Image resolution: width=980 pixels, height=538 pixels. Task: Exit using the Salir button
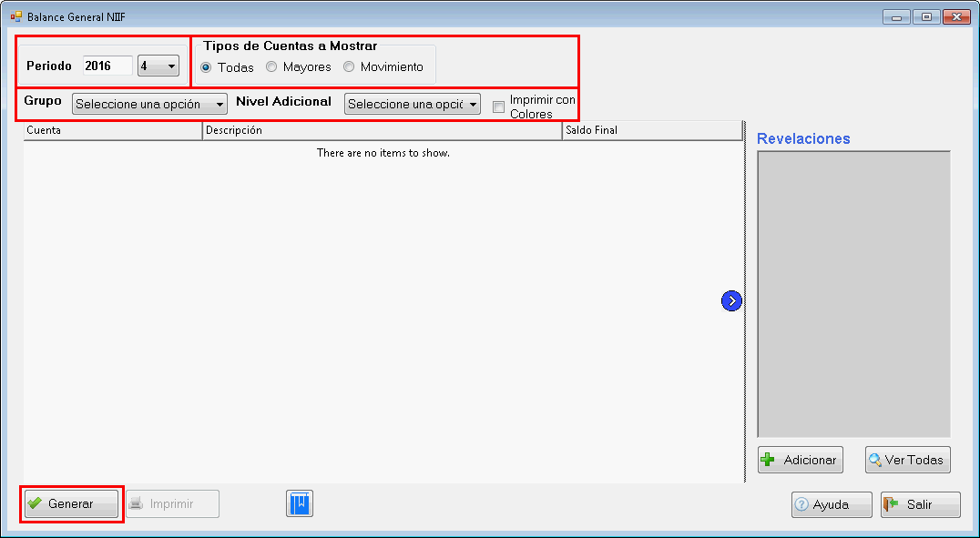pos(920,504)
